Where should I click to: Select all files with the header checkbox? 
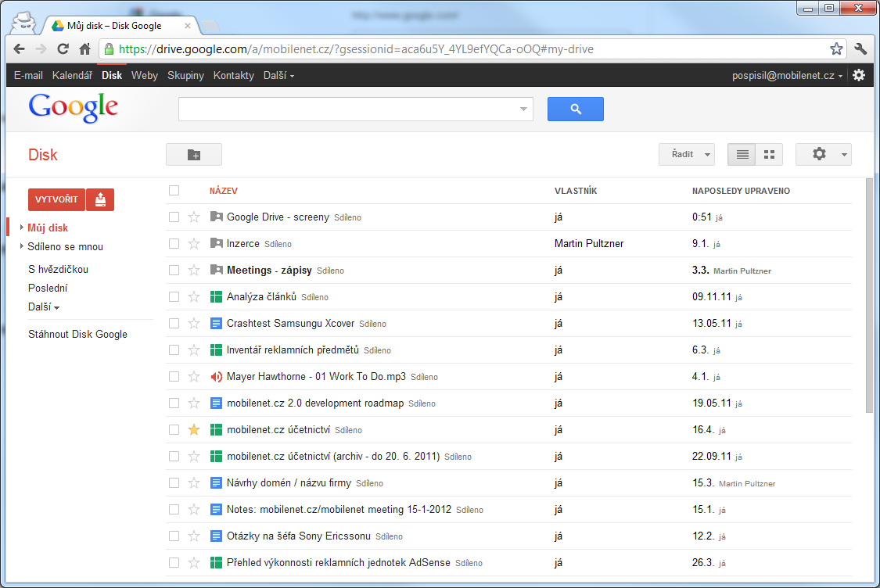(x=174, y=190)
